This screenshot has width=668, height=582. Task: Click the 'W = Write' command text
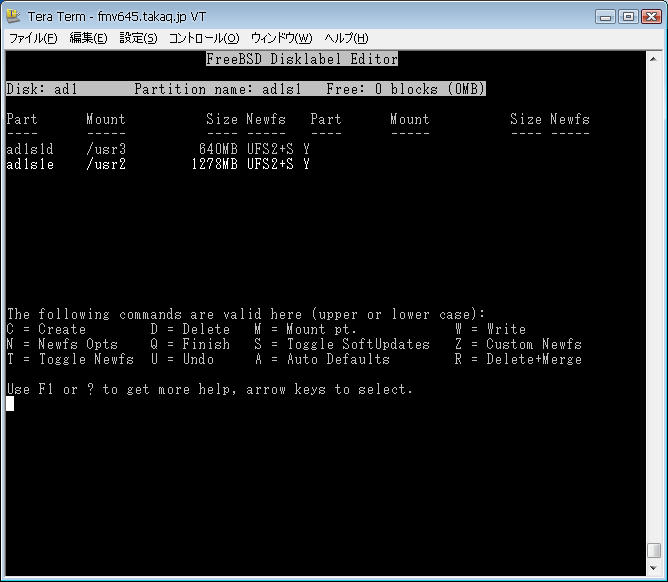[490, 329]
